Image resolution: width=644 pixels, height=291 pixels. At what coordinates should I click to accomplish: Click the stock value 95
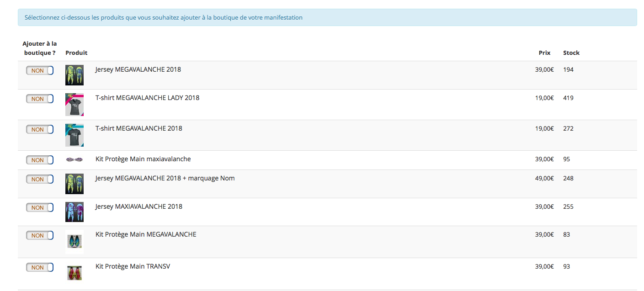pyautogui.click(x=567, y=159)
